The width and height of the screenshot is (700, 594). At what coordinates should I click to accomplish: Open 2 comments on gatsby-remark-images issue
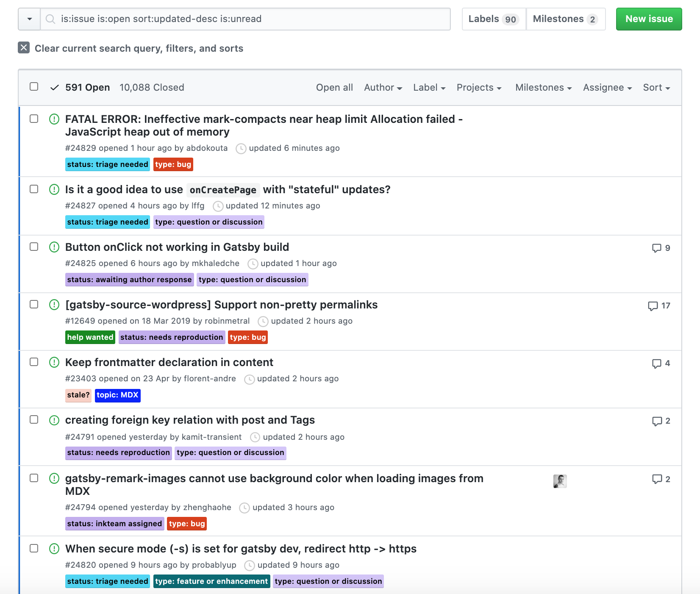[661, 479]
